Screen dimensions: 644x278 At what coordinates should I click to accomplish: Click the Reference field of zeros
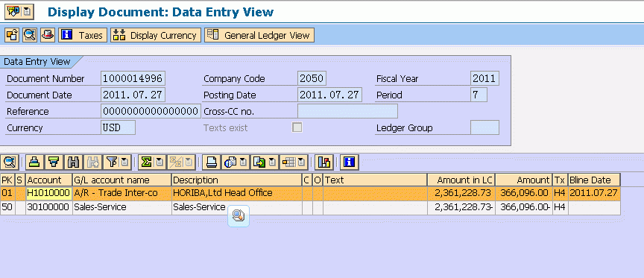151,111
